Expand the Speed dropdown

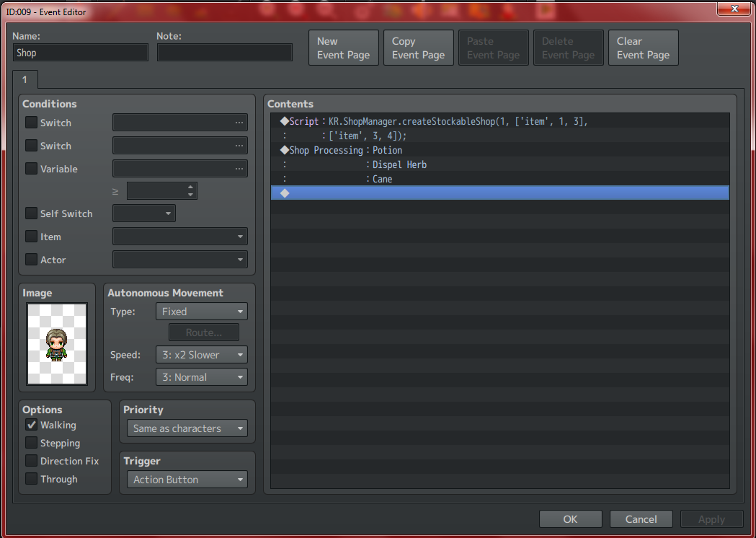(202, 355)
